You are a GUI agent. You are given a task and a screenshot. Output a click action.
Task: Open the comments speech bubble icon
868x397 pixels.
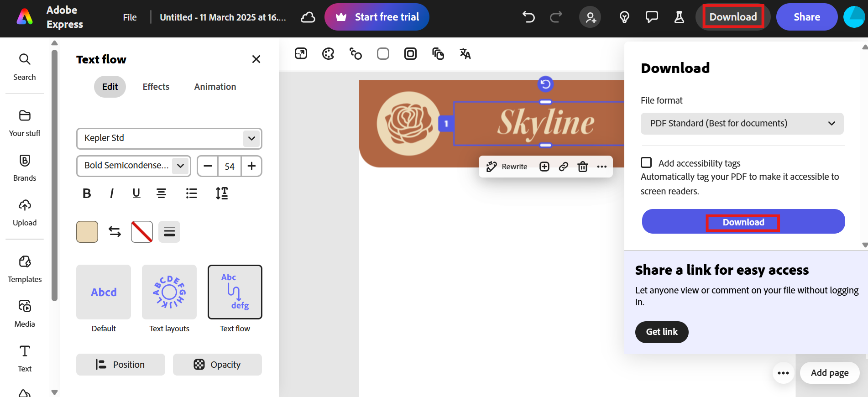pos(652,17)
